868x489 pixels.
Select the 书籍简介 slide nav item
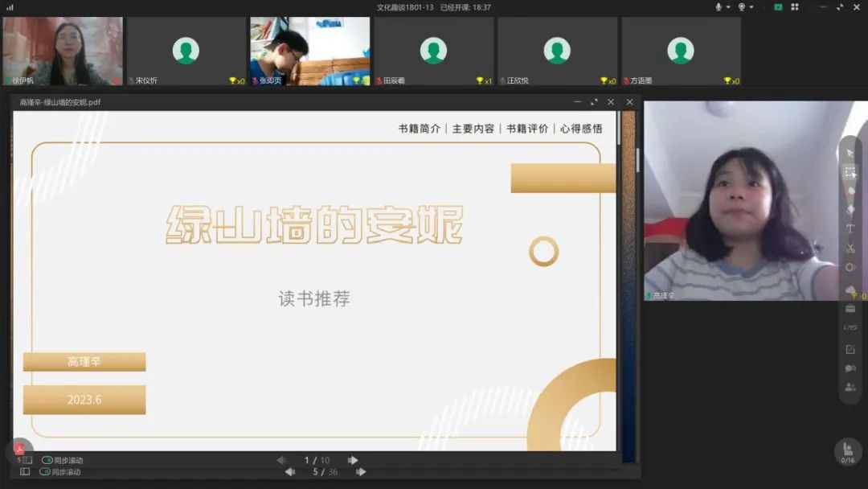(x=420, y=129)
